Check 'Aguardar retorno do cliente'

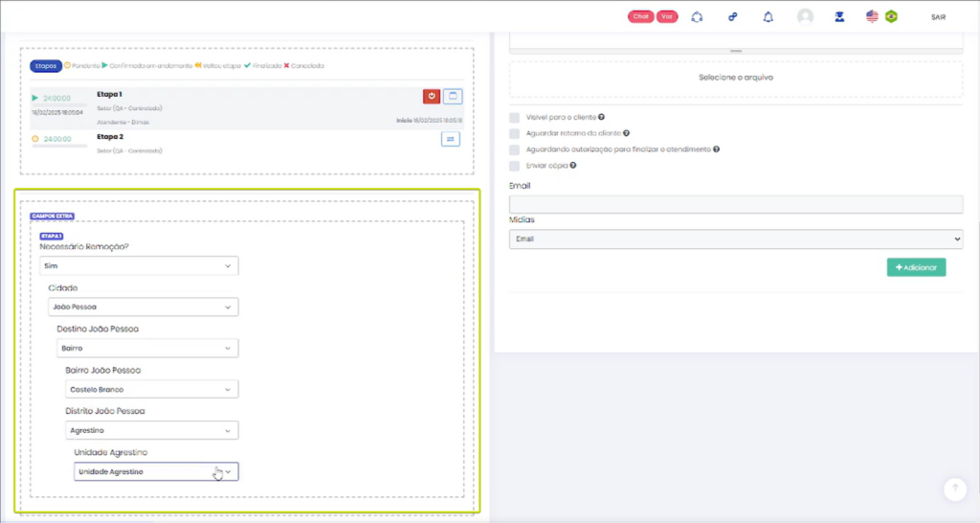click(x=515, y=133)
